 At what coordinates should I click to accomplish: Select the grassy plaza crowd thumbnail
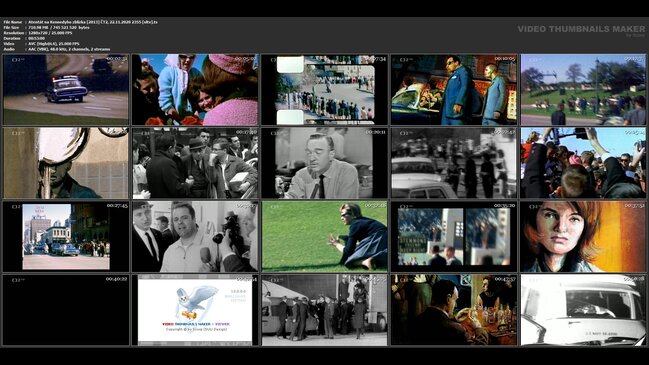[583, 89]
